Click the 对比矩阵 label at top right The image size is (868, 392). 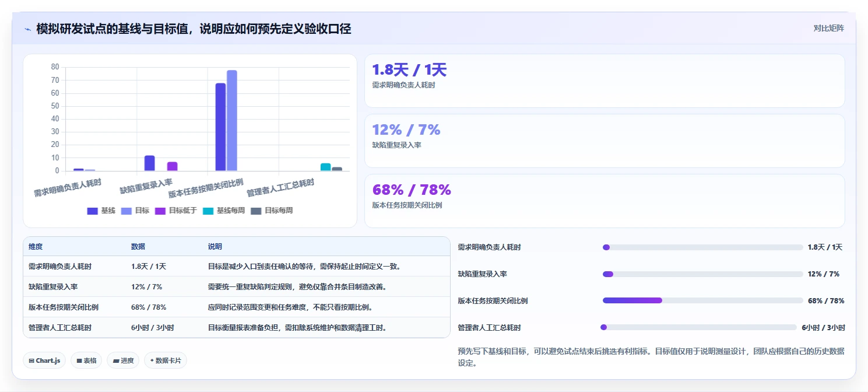[x=828, y=28]
